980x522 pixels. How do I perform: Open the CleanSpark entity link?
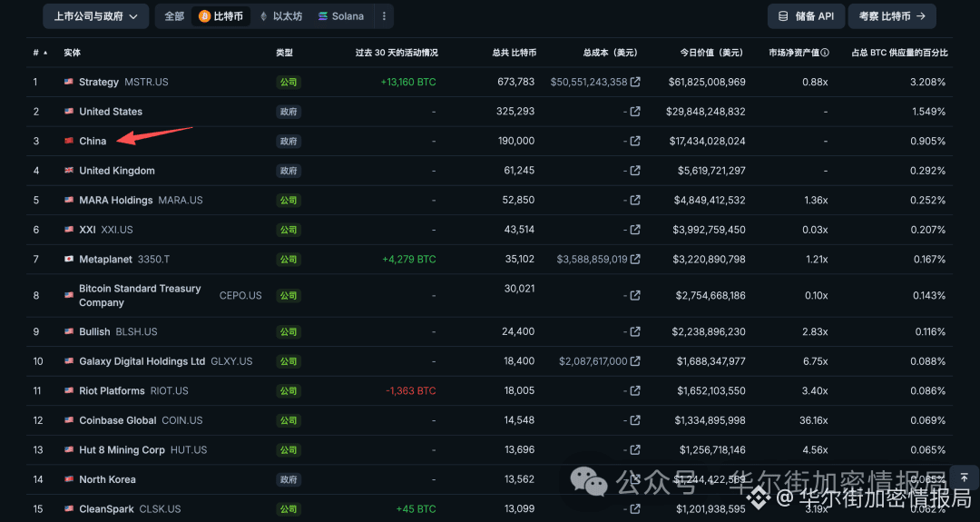(106, 509)
